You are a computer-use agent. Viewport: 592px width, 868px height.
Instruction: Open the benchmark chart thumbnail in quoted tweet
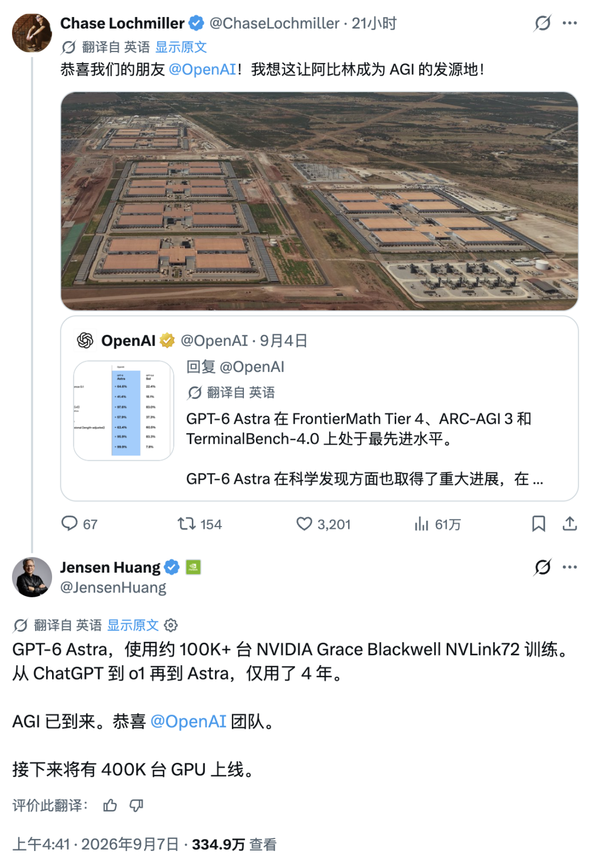pos(124,410)
